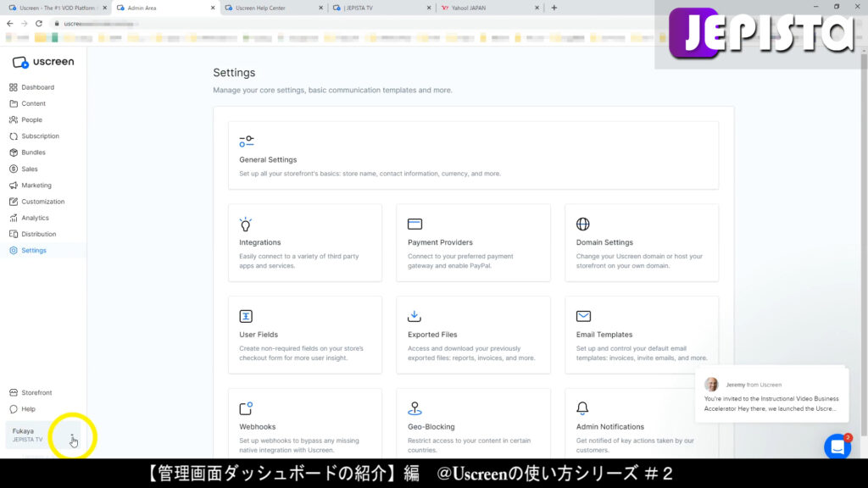Click the Uscreen logo
Image resolution: width=868 pixels, height=488 pixels.
(43, 62)
